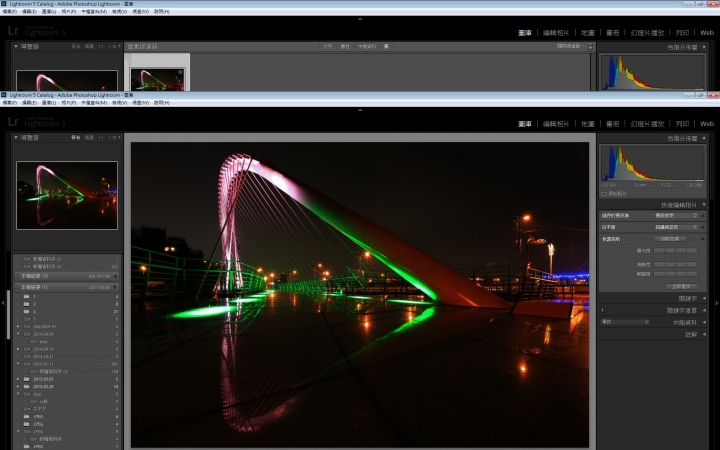Image resolution: width=720 pixels, height=450 pixels.
Task: Click the 16 mm readout below histogram
Action: (640, 185)
